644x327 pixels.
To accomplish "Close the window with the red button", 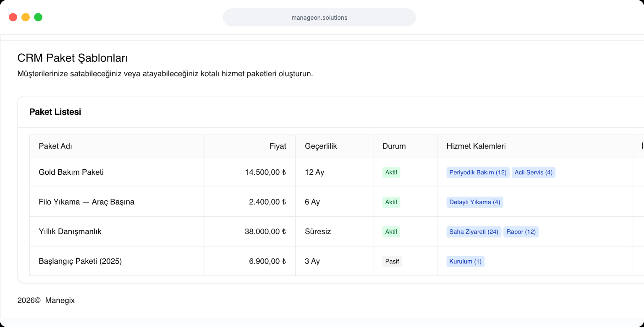I will 13,17.
